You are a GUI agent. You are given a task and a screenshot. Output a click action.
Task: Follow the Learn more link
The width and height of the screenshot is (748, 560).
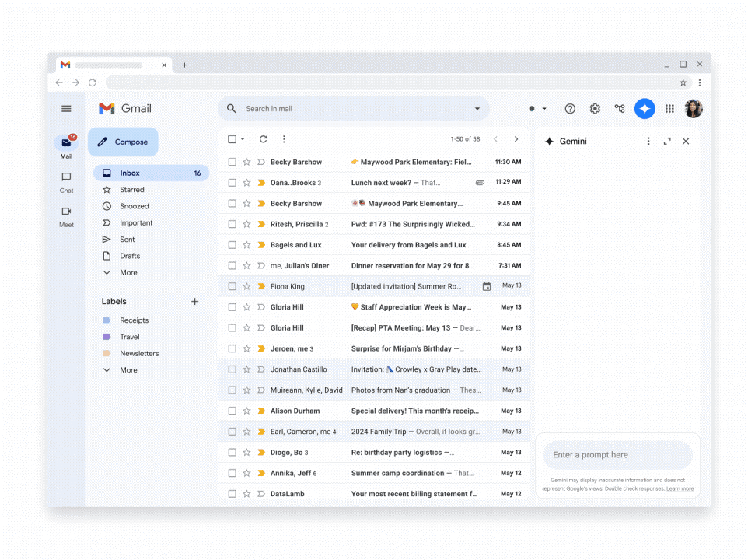click(x=680, y=488)
